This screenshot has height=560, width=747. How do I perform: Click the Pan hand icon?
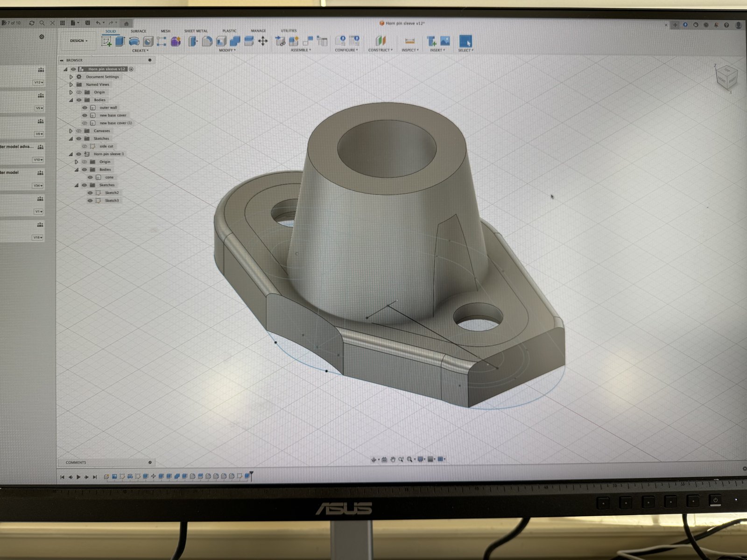(393, 460)
